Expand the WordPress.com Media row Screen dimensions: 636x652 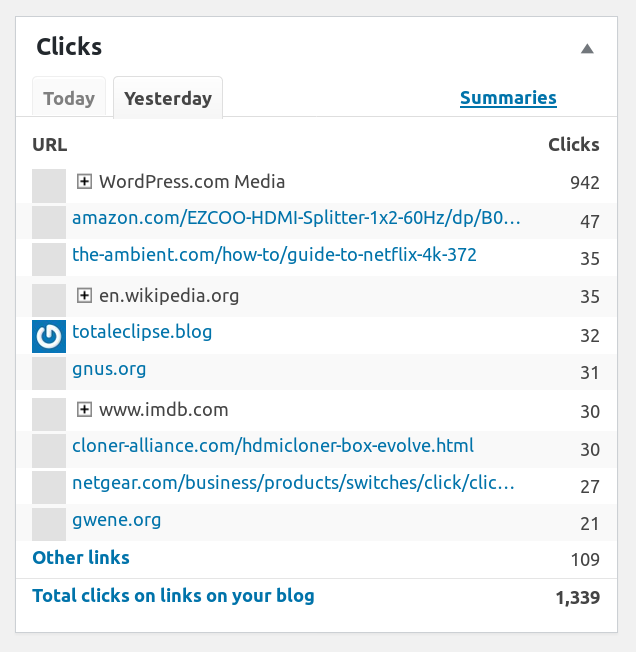85,182
